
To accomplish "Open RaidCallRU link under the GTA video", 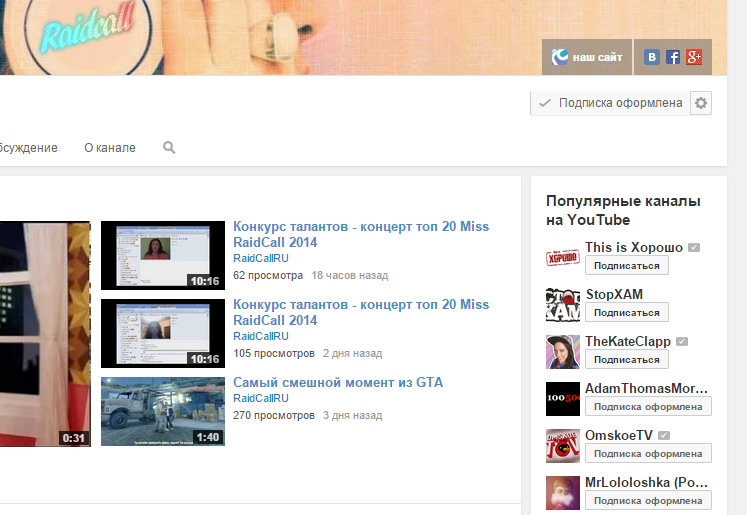I will [261, 398].
